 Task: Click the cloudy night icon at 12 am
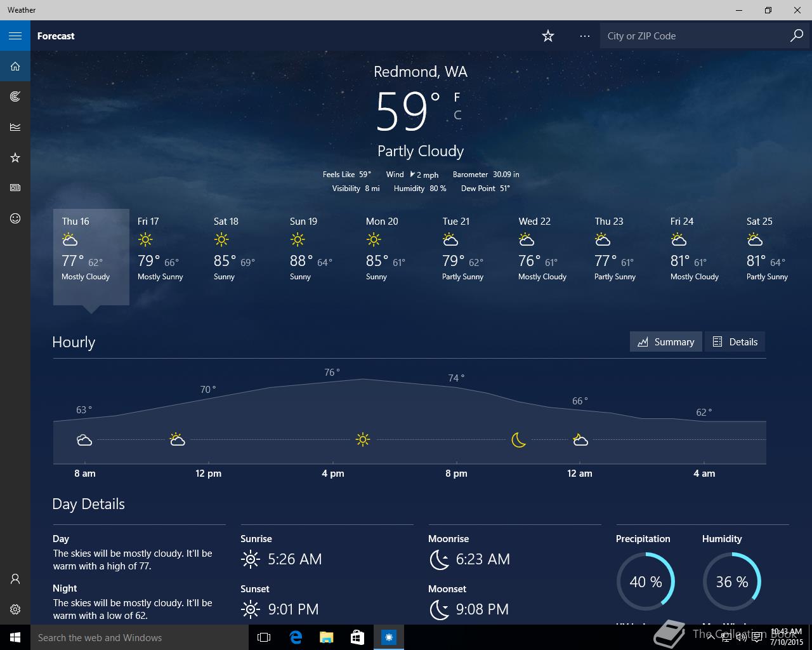point(580,439)
